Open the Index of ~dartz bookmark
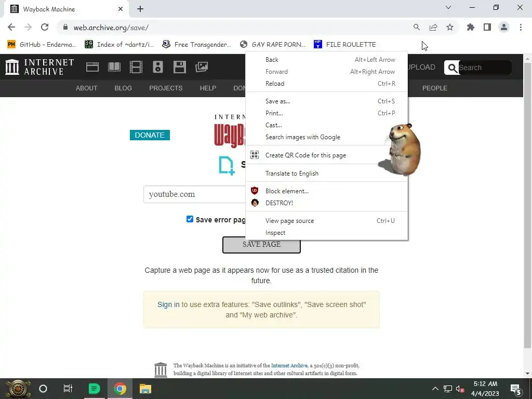Image resolution: width=532 pixels, height=399 pixels. (119, 45)
